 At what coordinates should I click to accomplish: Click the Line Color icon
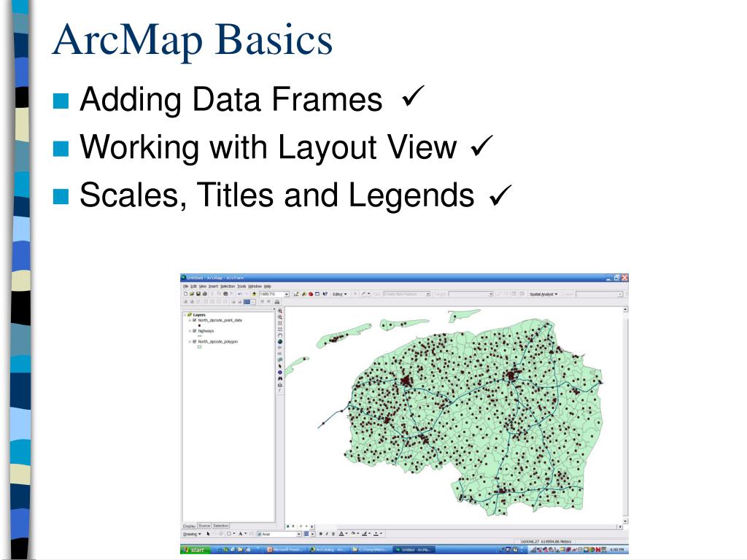tap(365, 534)
